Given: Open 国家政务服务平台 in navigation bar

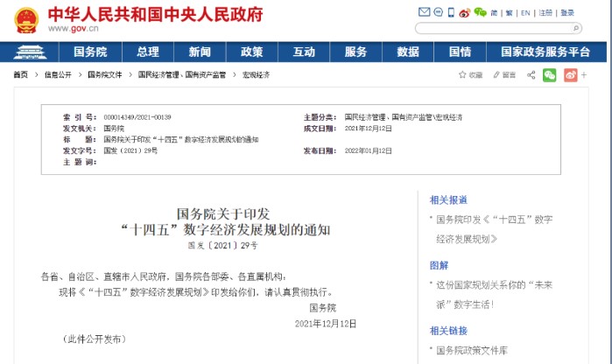Looking at the screenshot, I should coord(545,52).
